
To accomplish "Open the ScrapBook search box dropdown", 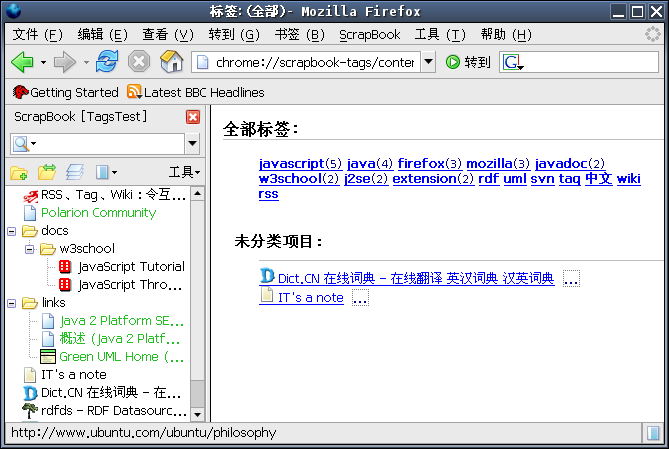I will [192, 143].
